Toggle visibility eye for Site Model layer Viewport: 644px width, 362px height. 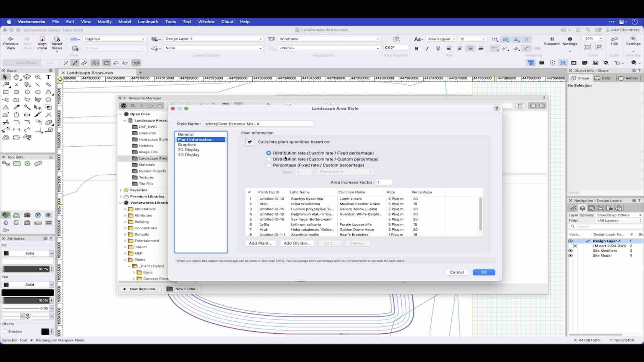click(x=570, y=256)
